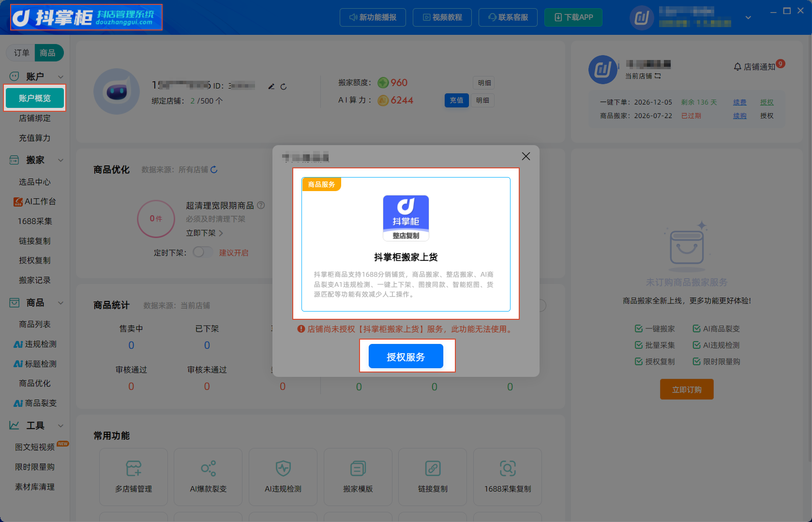812x522 pixels.
Task: Open 明细 for 搬家额度
Action: [484, 83]
